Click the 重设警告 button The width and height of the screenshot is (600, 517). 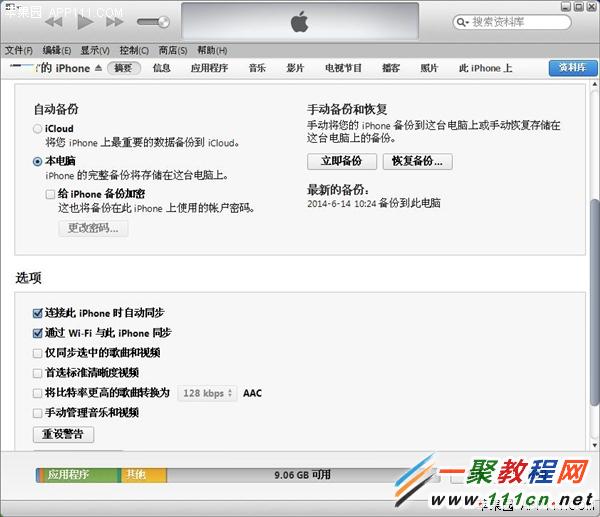pyautogui.click(x=63, y=434)
